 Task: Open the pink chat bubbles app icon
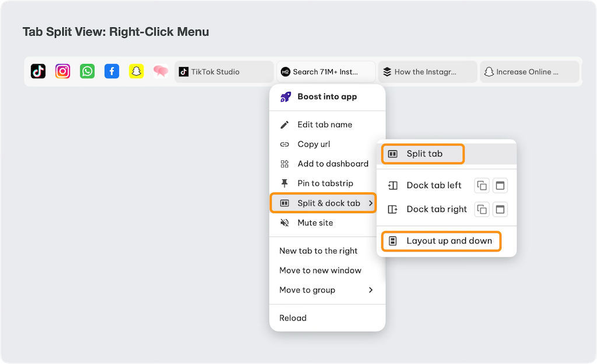point(161,72)
